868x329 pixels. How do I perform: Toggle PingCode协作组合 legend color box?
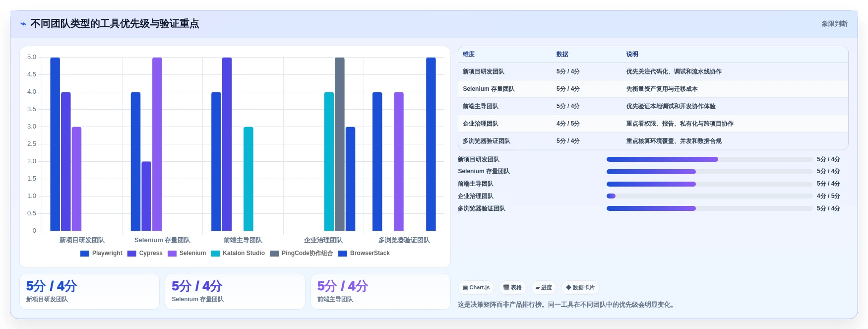pyautogui.click(x=274, y=254)
